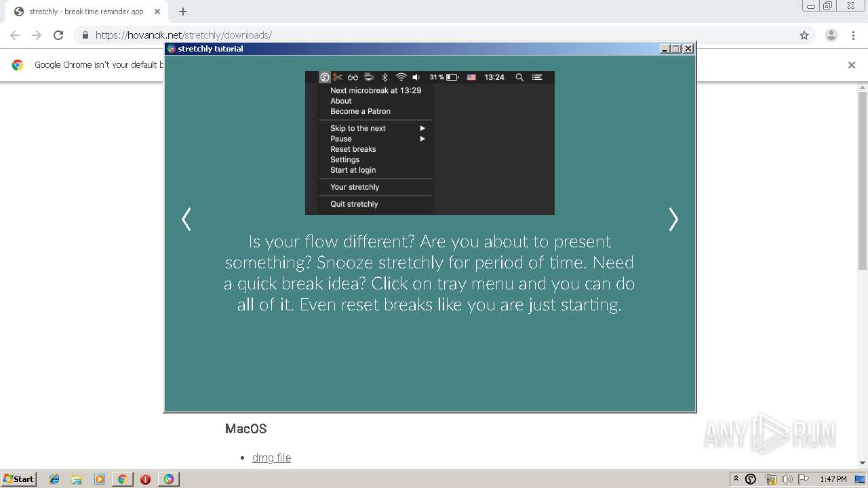Click the tutorial screenshot image
This screenshot has width=868, height=488.
pyautogui.click(x=430, y=143)
